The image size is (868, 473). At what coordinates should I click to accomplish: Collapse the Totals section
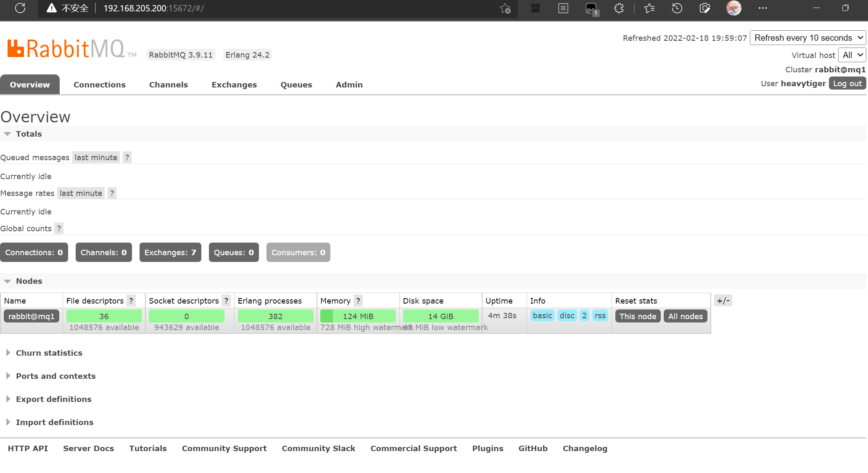tap(29, 134)
